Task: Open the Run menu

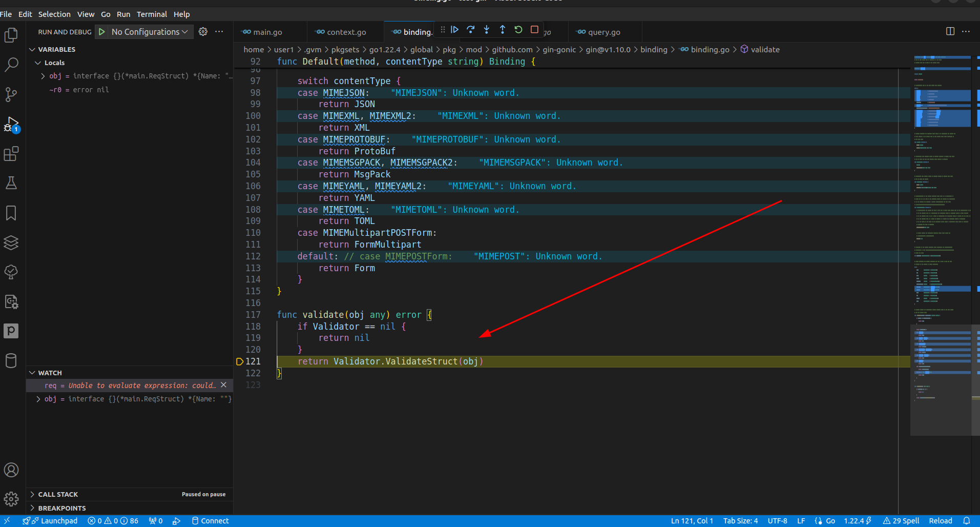Action: point(123,14)
